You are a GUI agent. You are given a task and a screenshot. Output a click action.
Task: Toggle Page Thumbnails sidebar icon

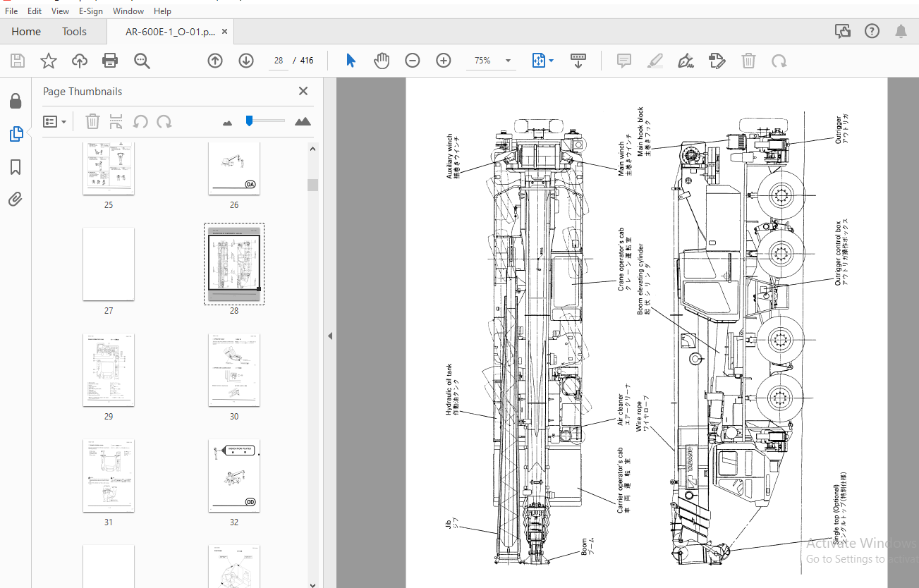pyautogui.click(x=16, y=134)
